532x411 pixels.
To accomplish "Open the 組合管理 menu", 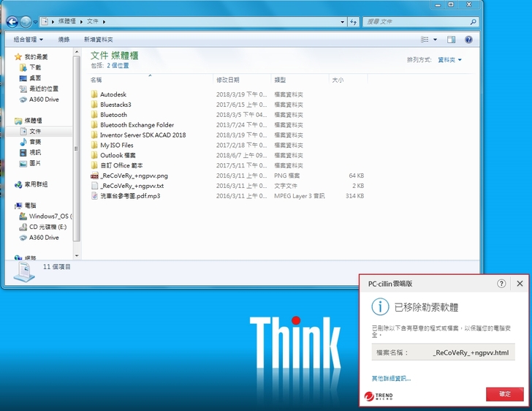I will click(28, 39).
